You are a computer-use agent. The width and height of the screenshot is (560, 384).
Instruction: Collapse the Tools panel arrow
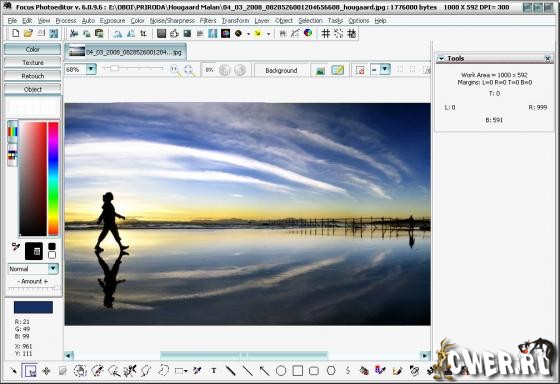442,59
